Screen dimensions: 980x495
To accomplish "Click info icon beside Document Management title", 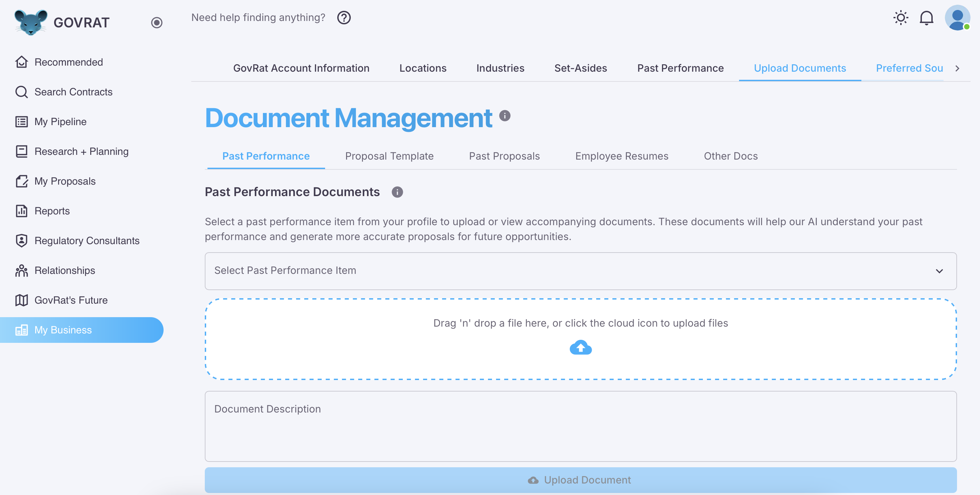I will [x=505, y=116].
